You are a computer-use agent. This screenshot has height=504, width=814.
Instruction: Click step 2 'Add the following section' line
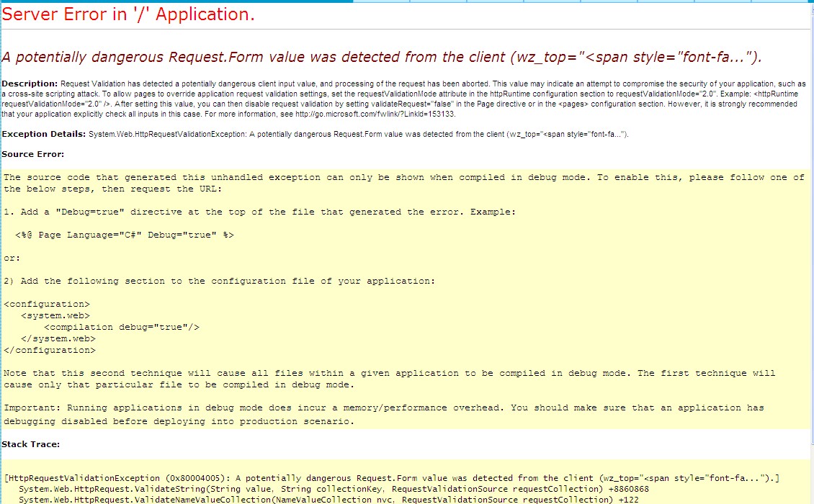click(219, 281)
